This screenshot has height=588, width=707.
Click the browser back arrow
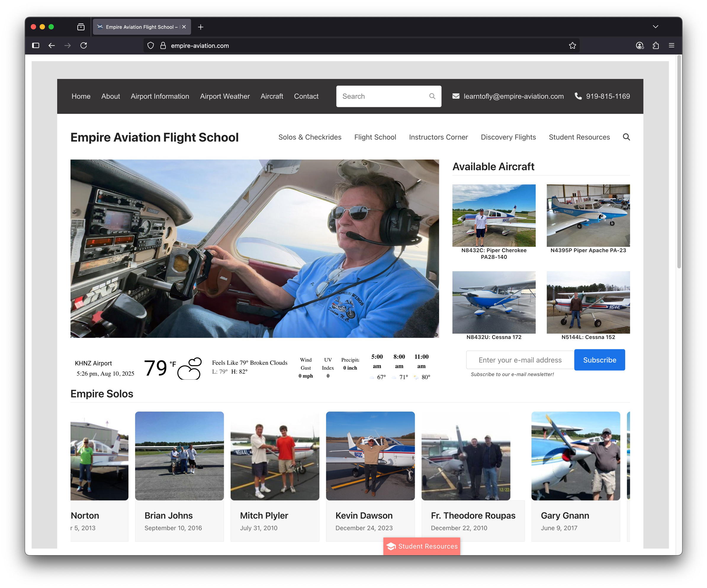click(52, 46)
